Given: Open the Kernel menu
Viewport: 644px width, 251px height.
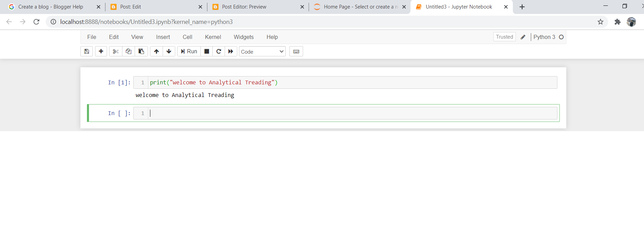Looking at the screenshot, I should click(213, 37).
